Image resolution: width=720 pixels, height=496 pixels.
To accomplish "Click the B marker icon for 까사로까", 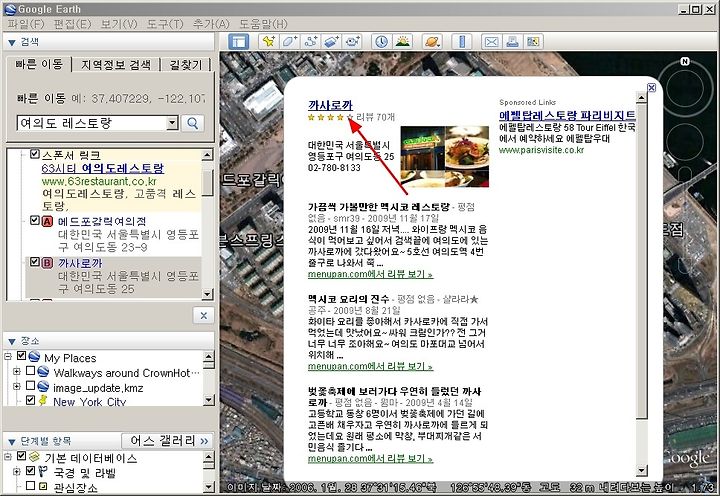I will (47, 263).
